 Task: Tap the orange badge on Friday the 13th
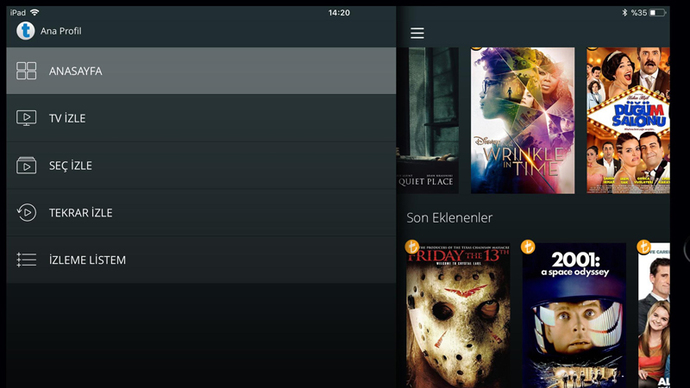[412, 247]
